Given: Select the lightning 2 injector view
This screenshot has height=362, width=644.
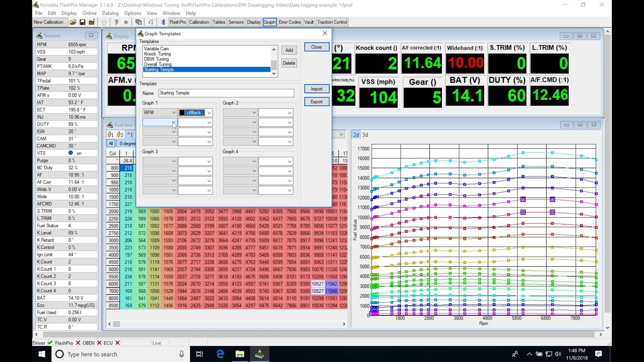Looking at the screenshot, I should (120, 134).
